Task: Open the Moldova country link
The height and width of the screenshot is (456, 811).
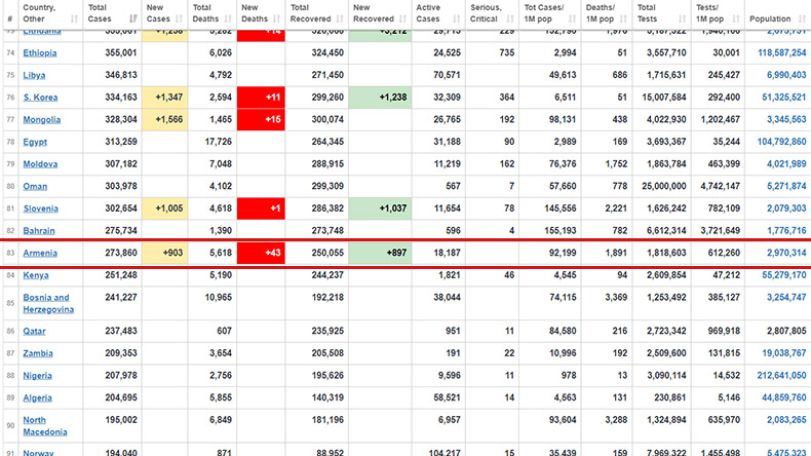Action: click(x=40, y=164)
